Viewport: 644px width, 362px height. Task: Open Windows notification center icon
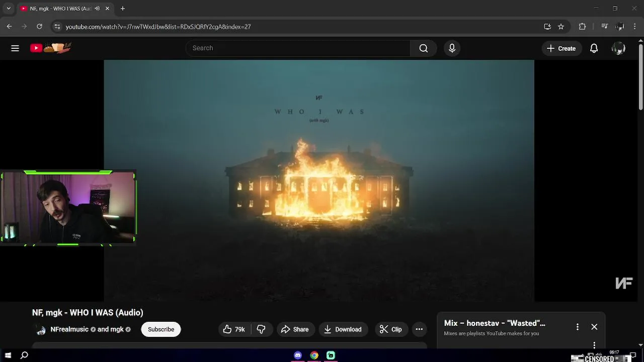tap(633, 355)
